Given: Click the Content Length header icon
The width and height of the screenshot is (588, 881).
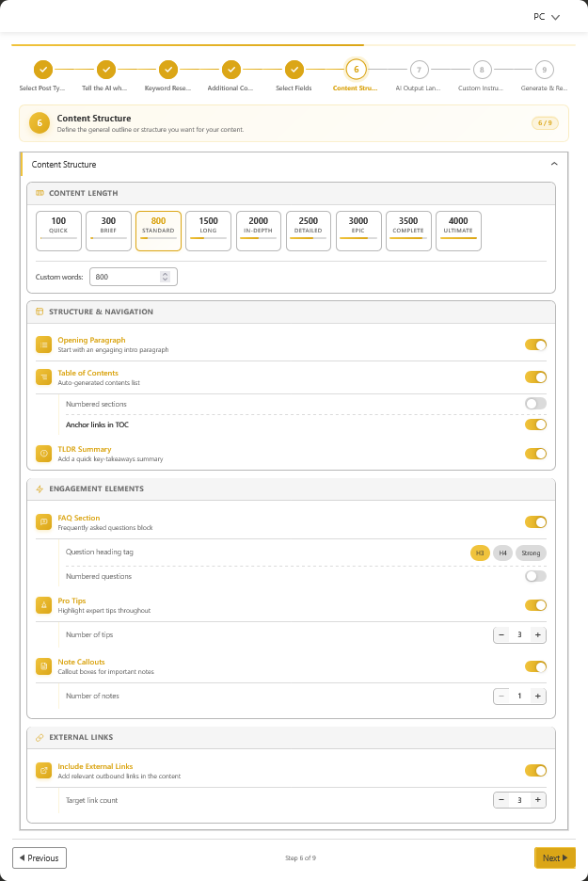Looking at the screenshot, I should tap(40, 193).
